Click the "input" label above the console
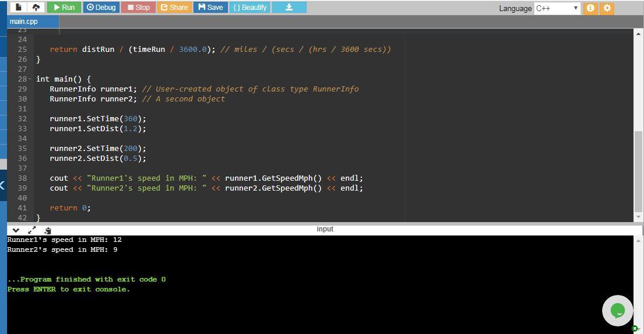Image resolution: width=644 pixels, height=334 pixels. coord(325,229)
